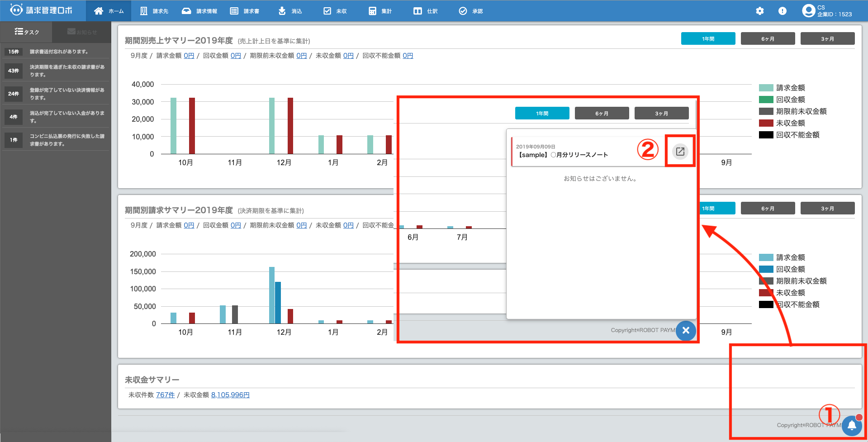Open the settings gear icon
Viewport: 868px width, 442px height.
click(760, 11)
